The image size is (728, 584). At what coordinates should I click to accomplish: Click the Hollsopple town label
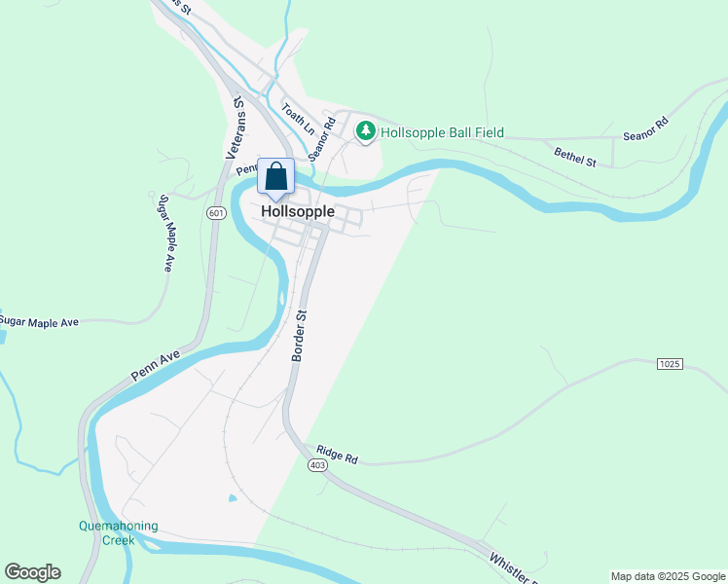[x=298, y=211]
